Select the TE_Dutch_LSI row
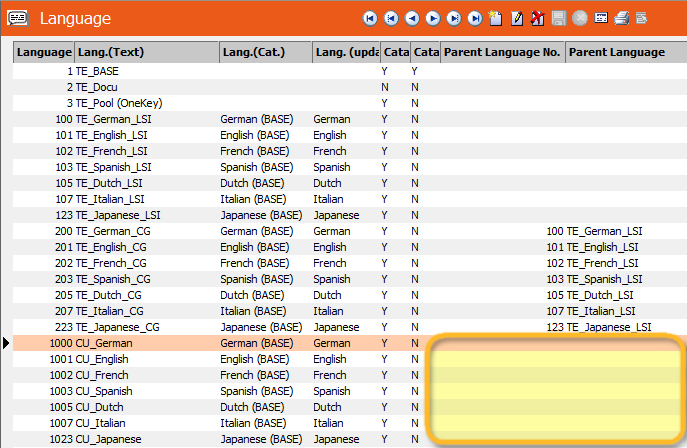 click(x=350, y=183)
